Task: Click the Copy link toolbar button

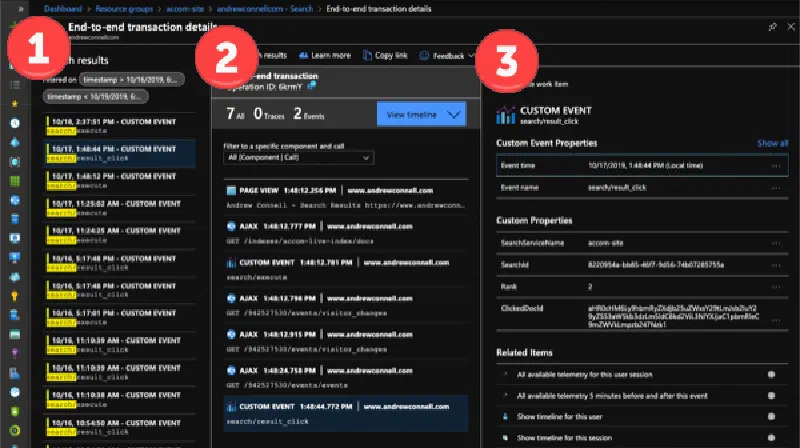Action: pos(385,55)
